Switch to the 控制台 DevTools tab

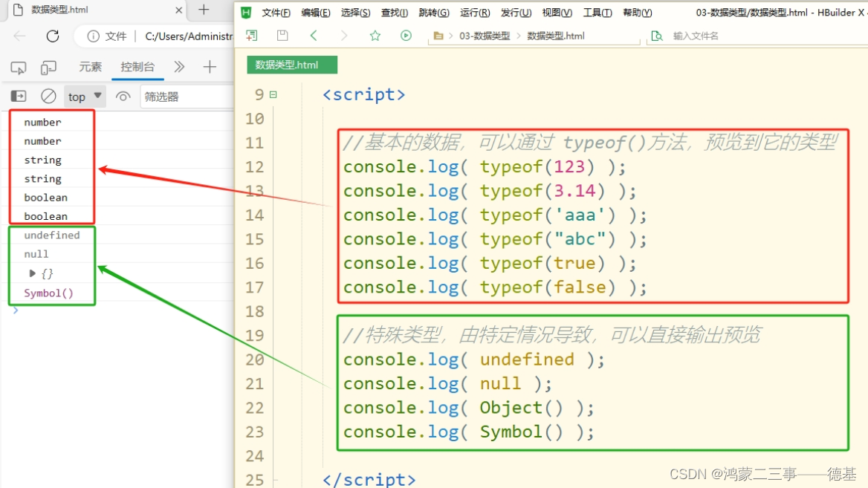[x=137, y=67]
